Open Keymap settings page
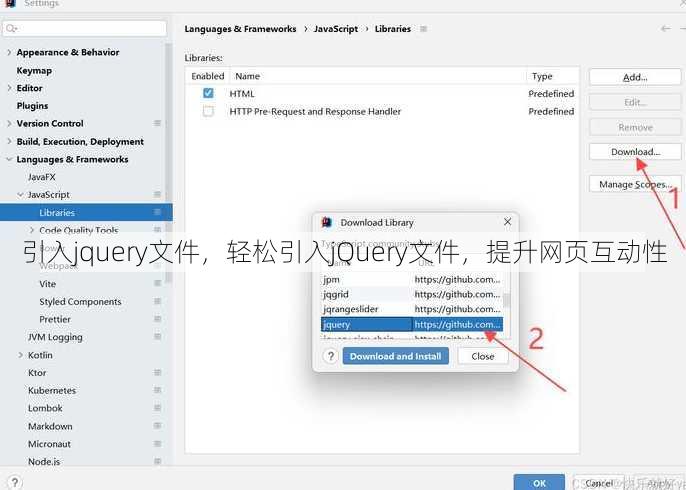This screenshot has height=490, width=686. 34,70
